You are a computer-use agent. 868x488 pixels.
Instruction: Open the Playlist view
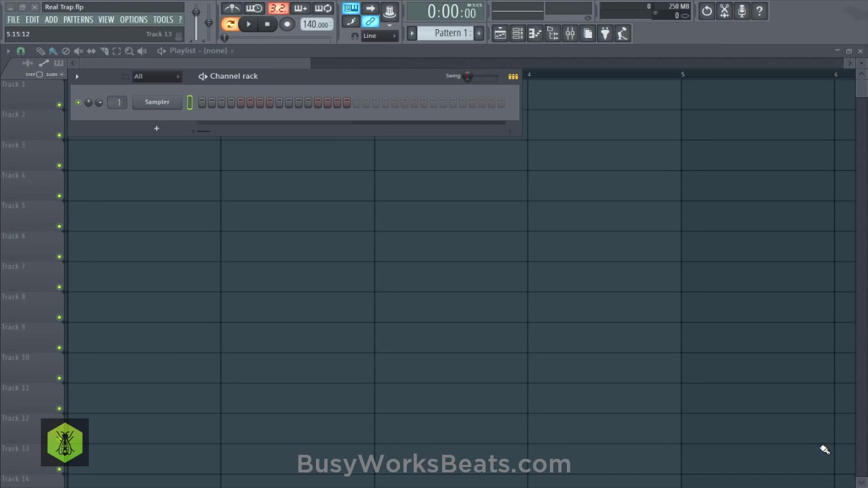pyautogui.click(x=500, y=33)
